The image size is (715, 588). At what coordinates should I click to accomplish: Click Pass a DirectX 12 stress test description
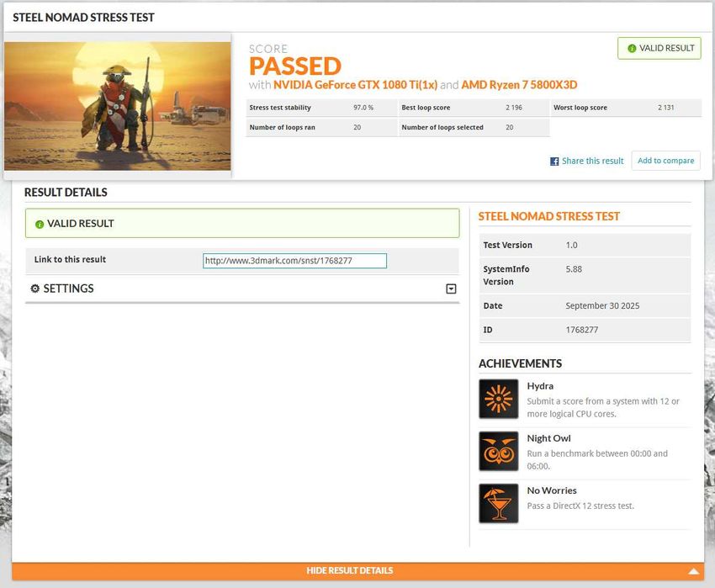tap(580, 506)
